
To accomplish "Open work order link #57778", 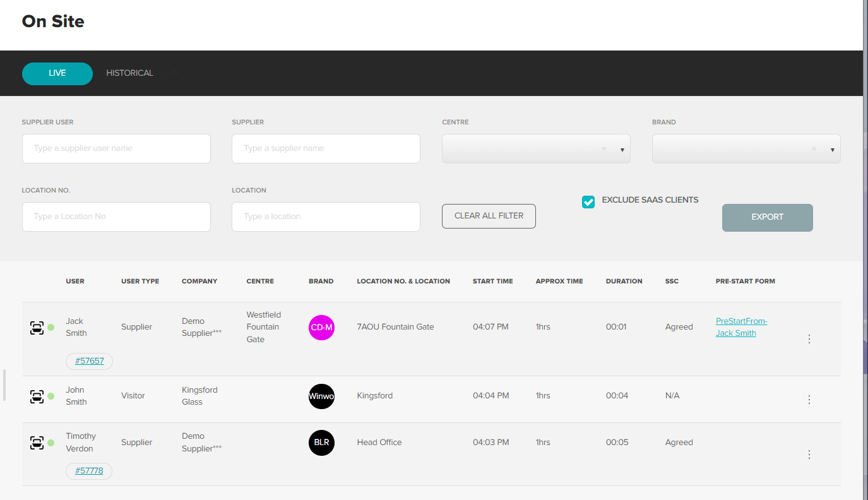I will click(89, 471).
